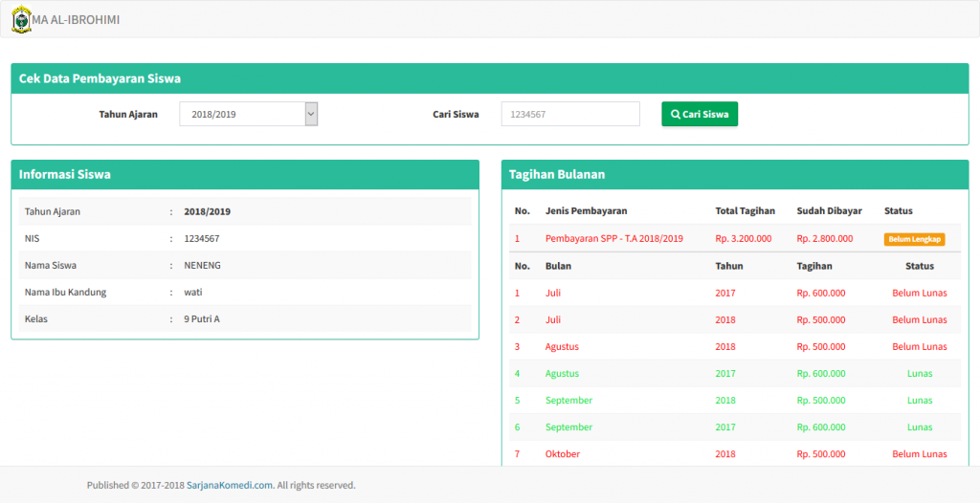Viewport: 980px width, 503px height.
Task: Select Pembayaran SPP - T.A 2018/2019 row text
Action: [614, 239]
